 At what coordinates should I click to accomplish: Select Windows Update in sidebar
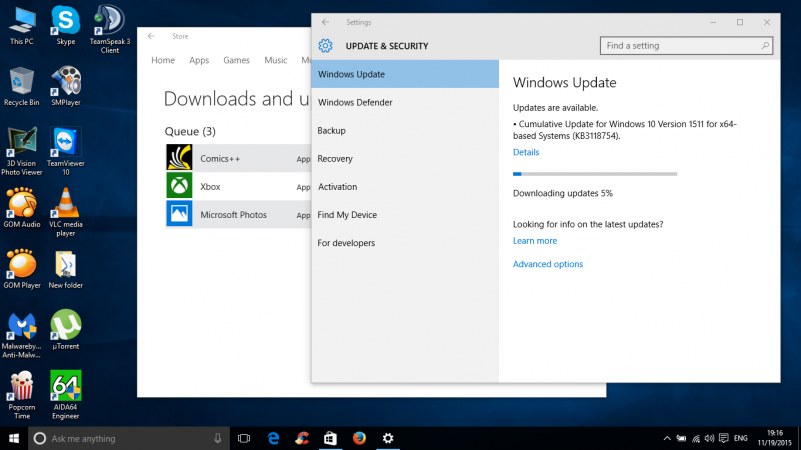coord(405,74)
